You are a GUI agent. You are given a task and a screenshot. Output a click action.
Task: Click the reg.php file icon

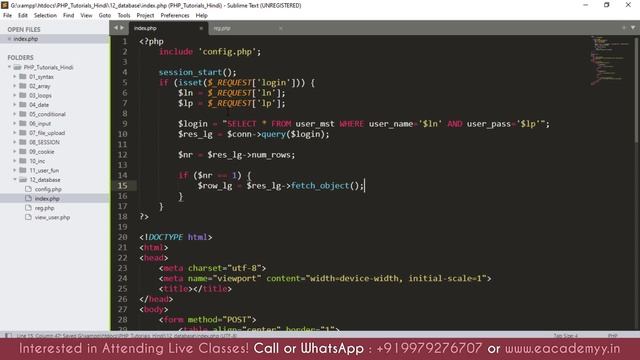pyautogui.click(x=28, y=208)
